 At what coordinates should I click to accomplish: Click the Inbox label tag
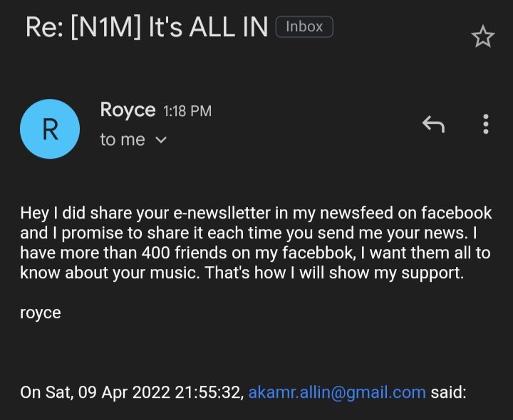(x=304, y=27)
